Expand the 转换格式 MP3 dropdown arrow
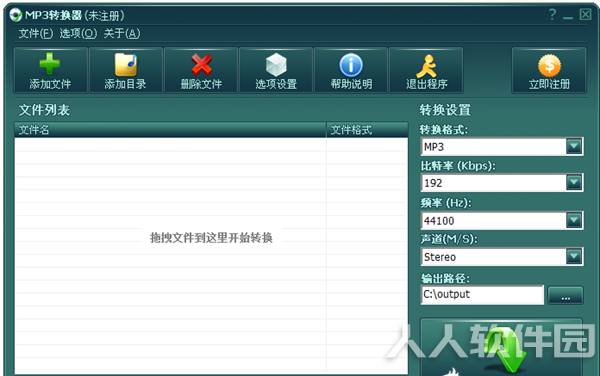This screenshot has height=376, width=600. tap(574, 146)
